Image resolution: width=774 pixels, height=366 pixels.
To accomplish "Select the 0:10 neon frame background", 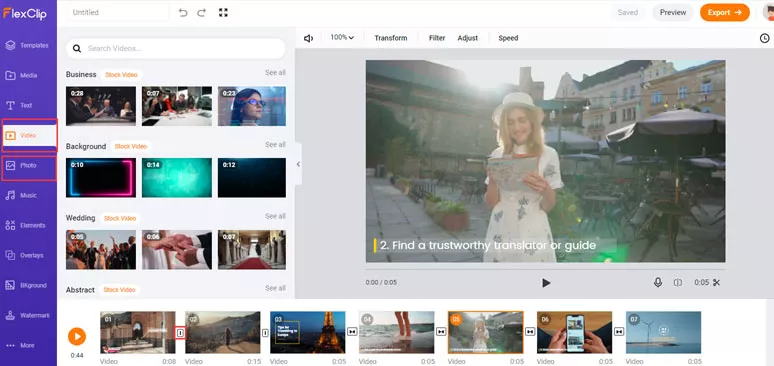I will click(x=101, y=178).
